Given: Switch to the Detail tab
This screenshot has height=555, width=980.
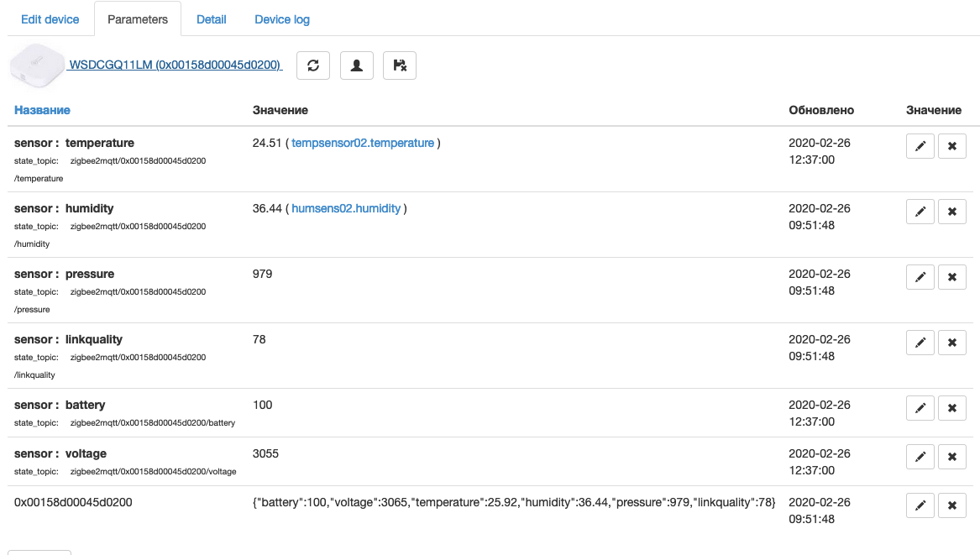Looking at the screenshot, I should pyautogui.click(x=212, y=19).
